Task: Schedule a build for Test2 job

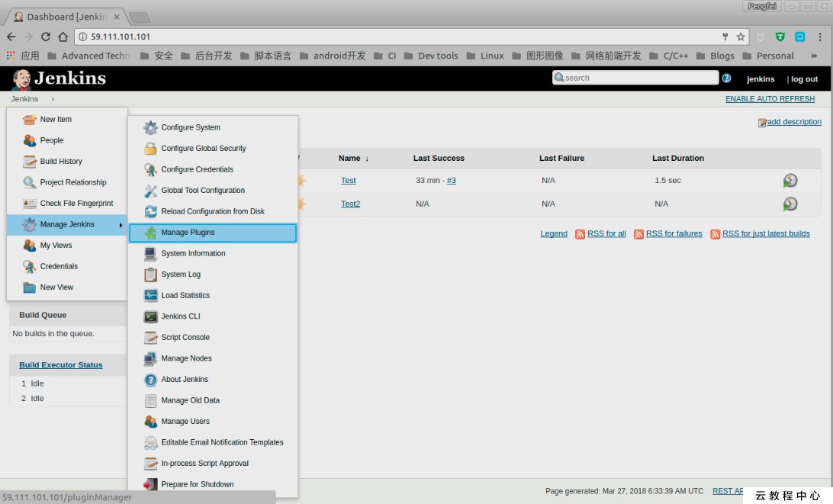Action: 790,204
